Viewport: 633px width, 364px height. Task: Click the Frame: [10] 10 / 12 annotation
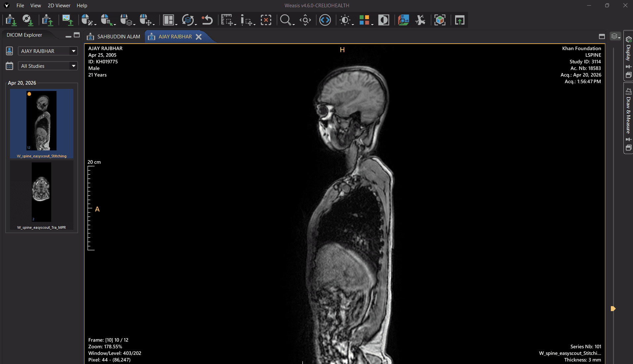coord(108,340)
